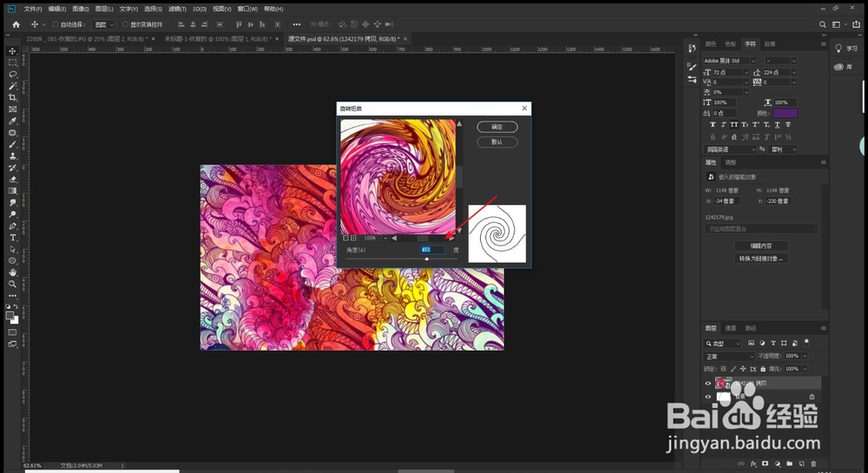This screenshot has height=473, width=868.
Task: Select the Horizontal Type tool
Action: pyautogui.click(x=12, y=237)
